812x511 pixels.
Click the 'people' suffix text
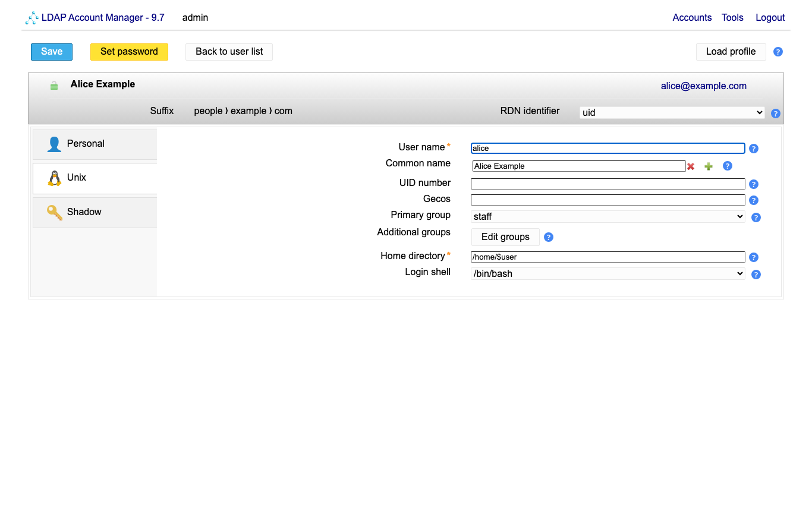pos(208,111)
